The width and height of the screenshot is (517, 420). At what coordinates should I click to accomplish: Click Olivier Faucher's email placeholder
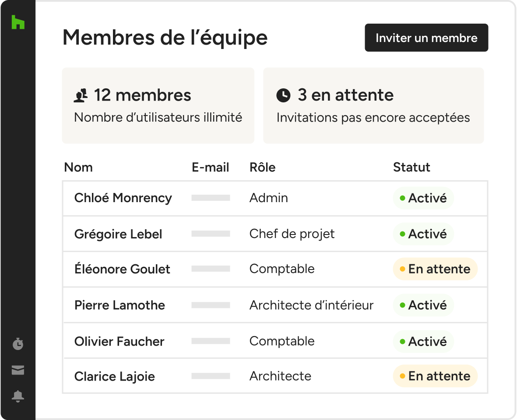pos(211,341)
